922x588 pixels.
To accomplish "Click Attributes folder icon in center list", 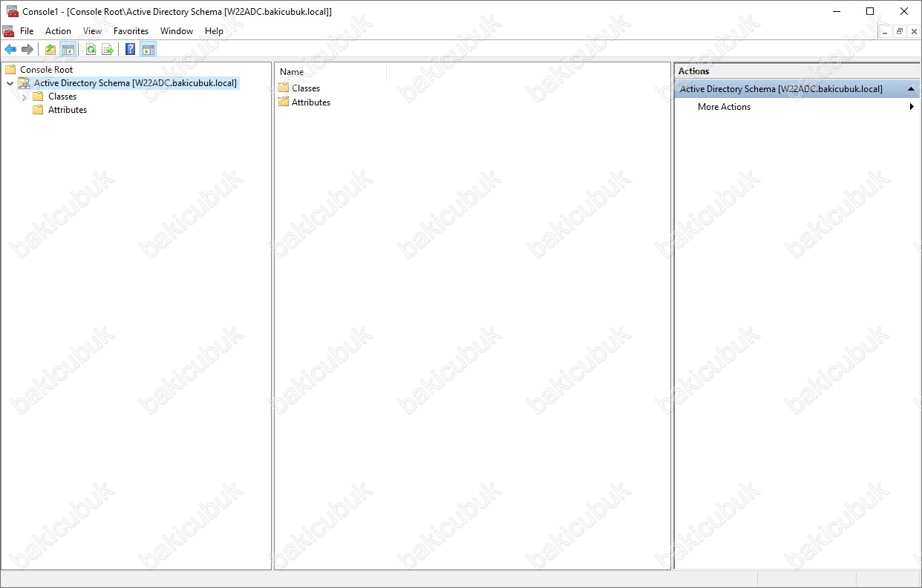I will coord(284,102).
